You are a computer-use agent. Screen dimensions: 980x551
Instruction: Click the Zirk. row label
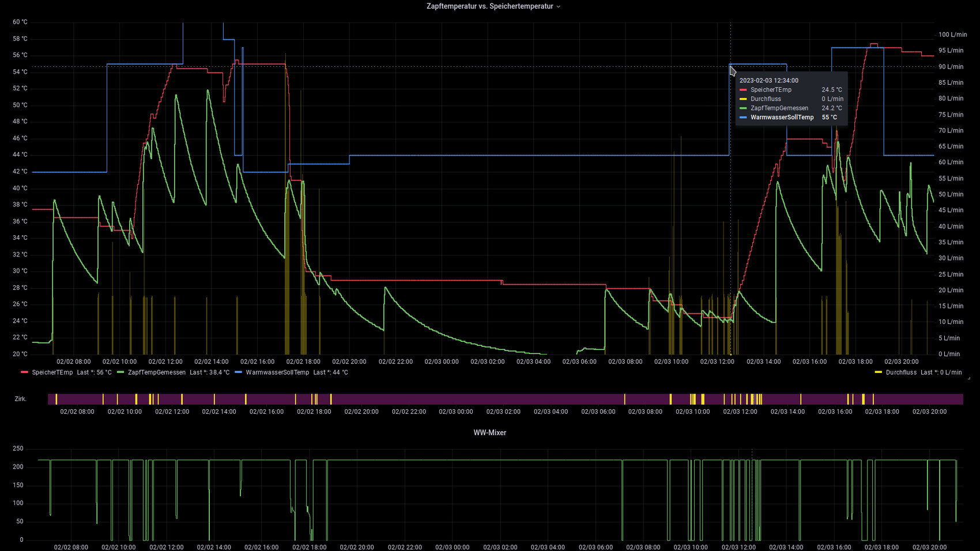(x=21, y=399)
